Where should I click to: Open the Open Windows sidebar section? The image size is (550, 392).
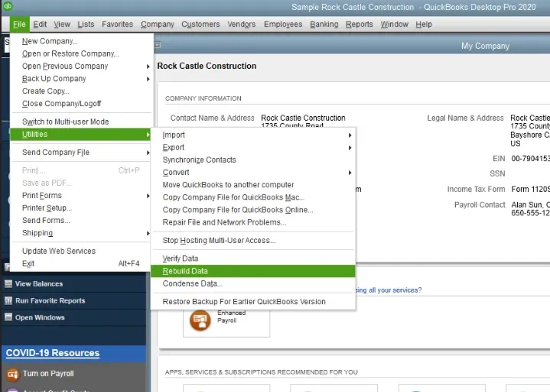[x=40, y=318]
